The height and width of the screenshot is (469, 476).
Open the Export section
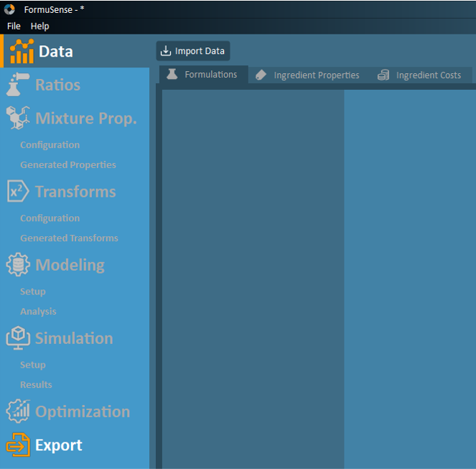(59, 445)
